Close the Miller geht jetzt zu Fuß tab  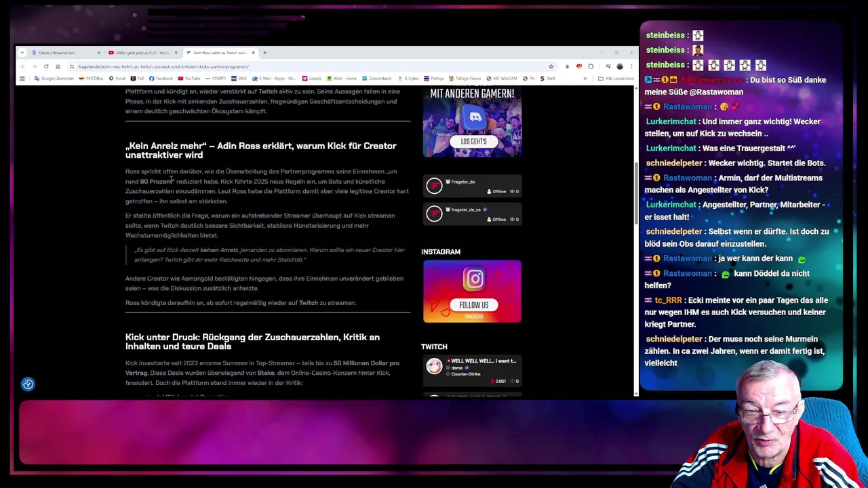pyautogui.click(x=176, y=52)
